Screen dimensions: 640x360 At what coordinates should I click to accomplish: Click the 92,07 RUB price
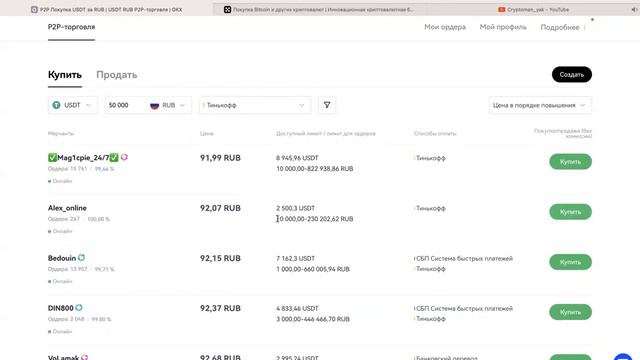[220, 208]
